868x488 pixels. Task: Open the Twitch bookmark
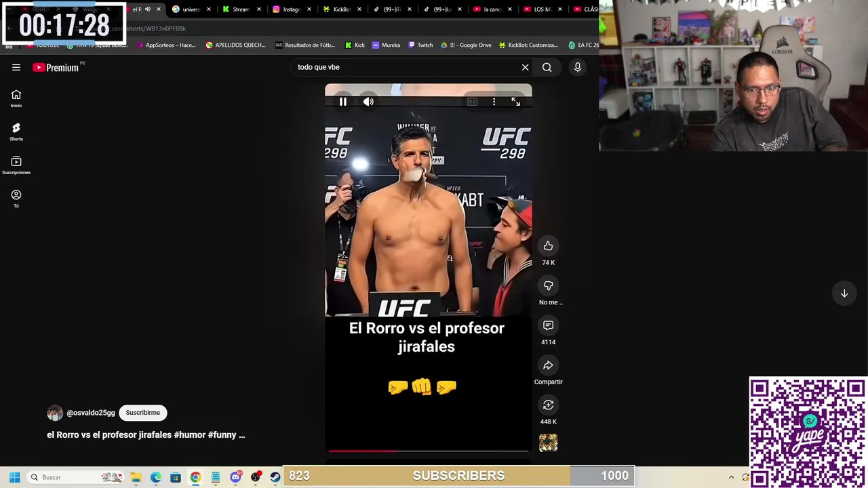click(420, 45)
